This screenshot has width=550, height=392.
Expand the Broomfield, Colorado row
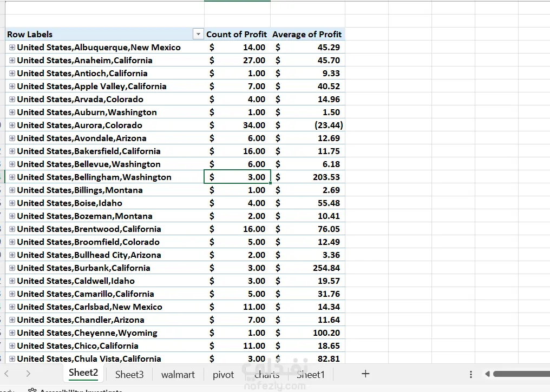point(12,242)
